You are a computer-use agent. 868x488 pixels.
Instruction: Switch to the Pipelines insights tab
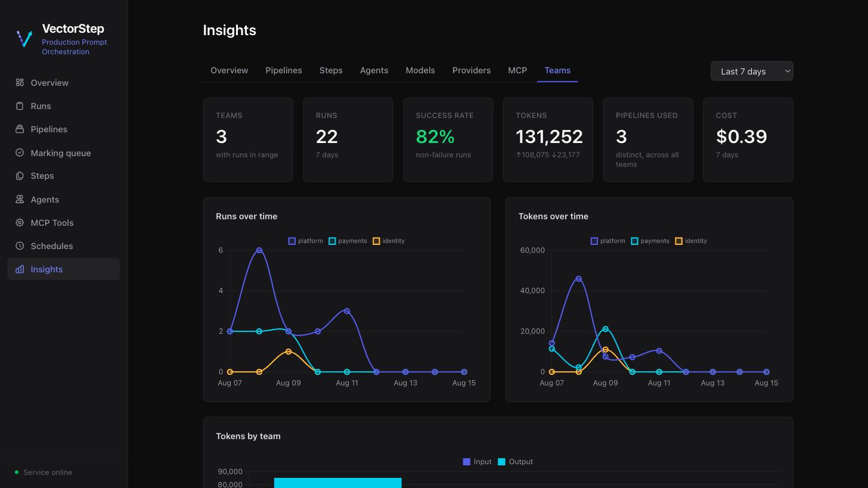[283, 70]
